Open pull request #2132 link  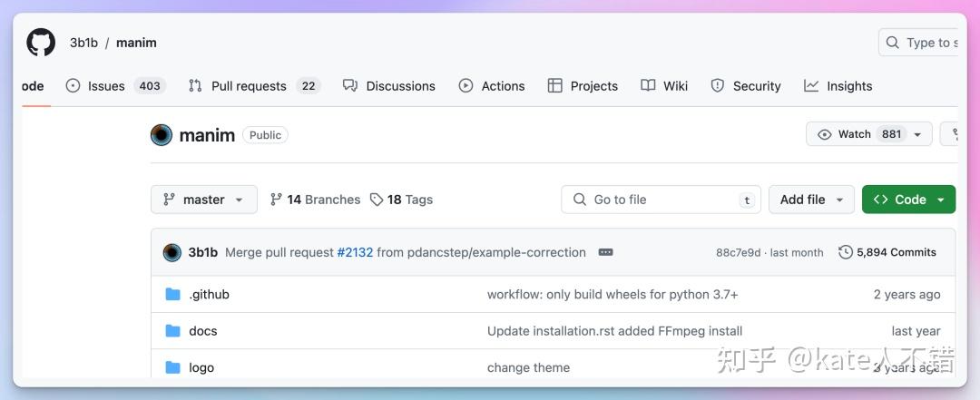(355, 252)
